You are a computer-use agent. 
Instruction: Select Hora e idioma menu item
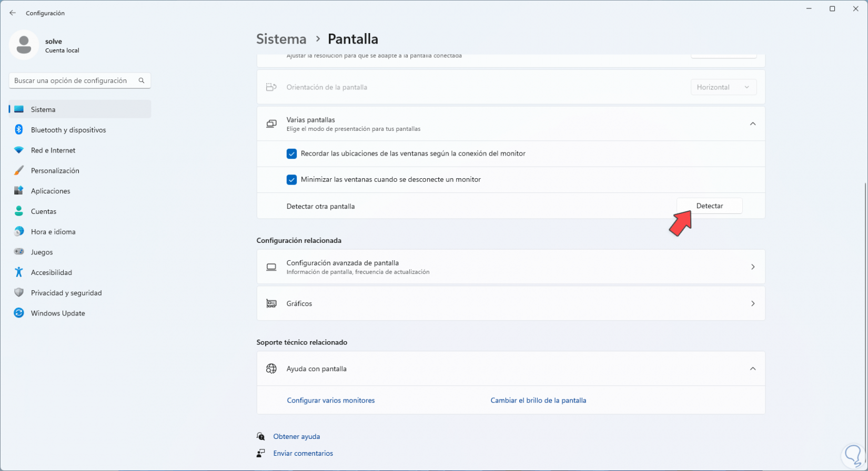click(53, 232)
